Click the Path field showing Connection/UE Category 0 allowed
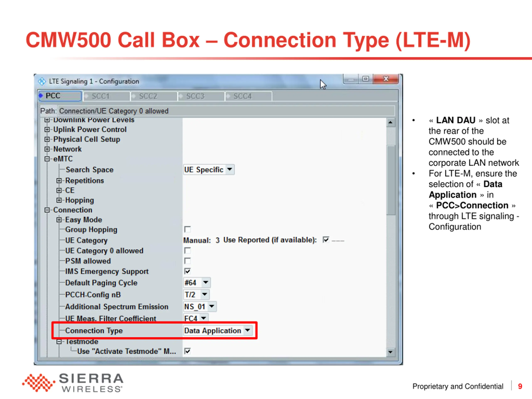Screen dimensions: 532x399 [226, 111]
